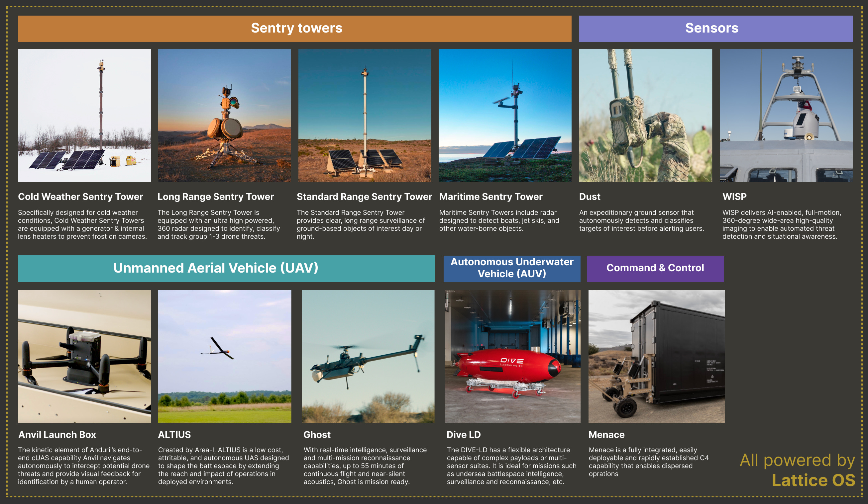Open the Anvil Launch Box drone photo

click(x=84, y=356)
